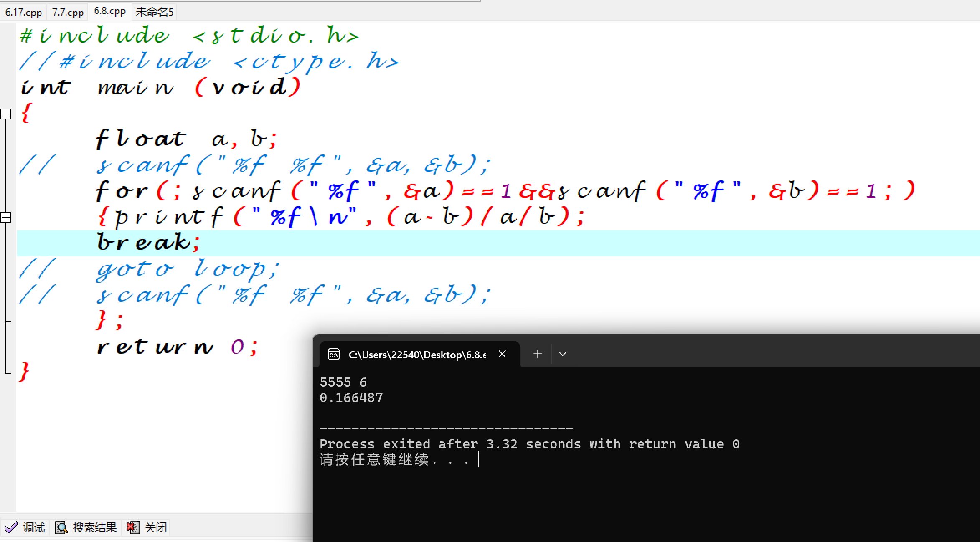The image size is (980, 542).
Task: Open the 7.7.cpp file tab
Action: click(x=68, y=12)
